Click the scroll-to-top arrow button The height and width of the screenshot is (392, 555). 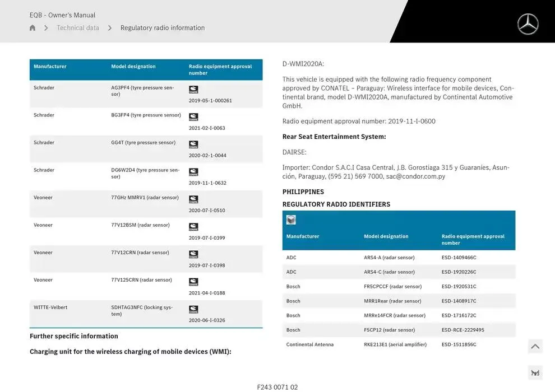(535, 346)
